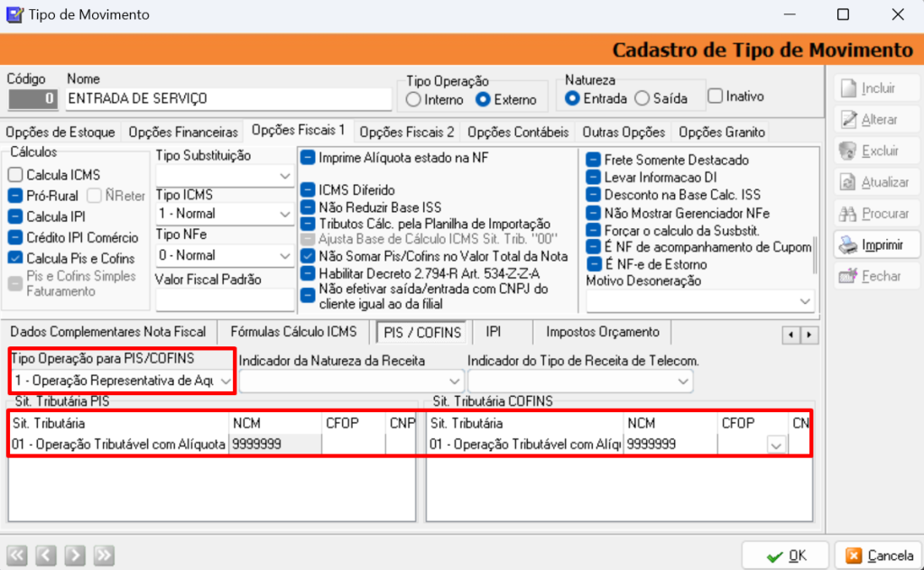Select Externo operation type
924x570 pixels.
pyautogui.click(x=484, y=99)
